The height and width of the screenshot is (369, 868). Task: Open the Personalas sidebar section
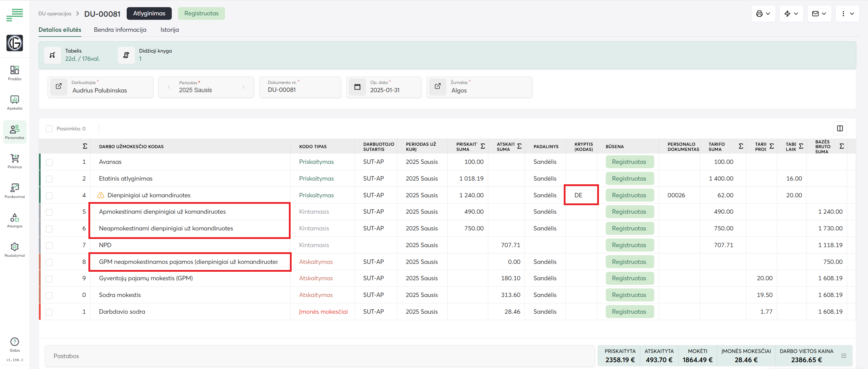(15, 132)
